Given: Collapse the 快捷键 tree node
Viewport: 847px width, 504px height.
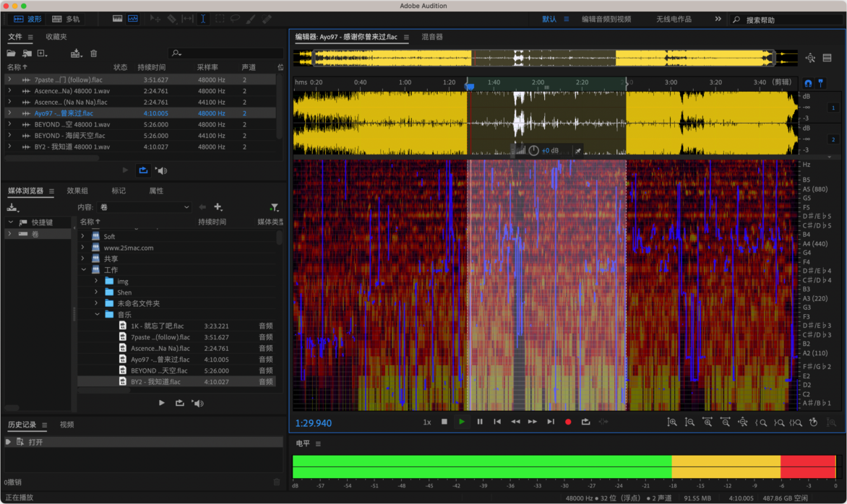Looking at the screenshot, I should click(10, 222).
